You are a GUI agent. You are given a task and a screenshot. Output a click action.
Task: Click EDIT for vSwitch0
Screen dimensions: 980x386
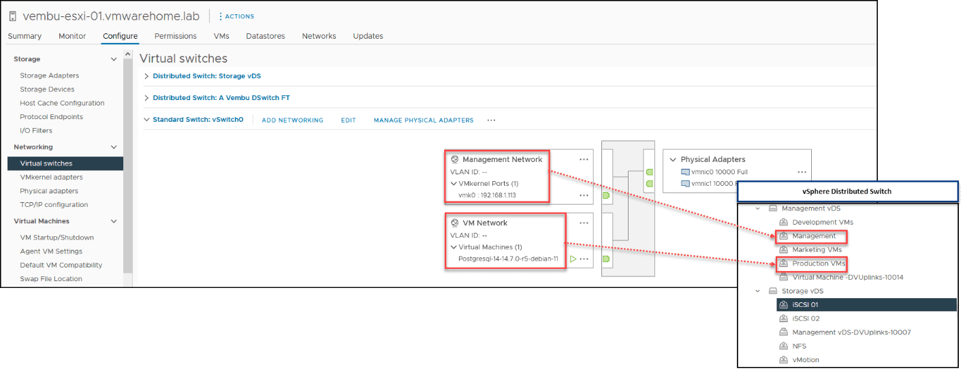click(349, 120)
